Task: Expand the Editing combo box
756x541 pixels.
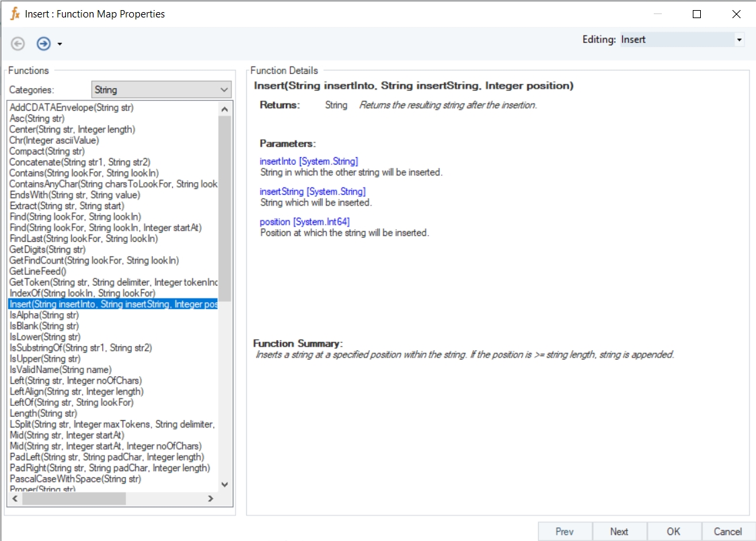Action: (739, 40)
